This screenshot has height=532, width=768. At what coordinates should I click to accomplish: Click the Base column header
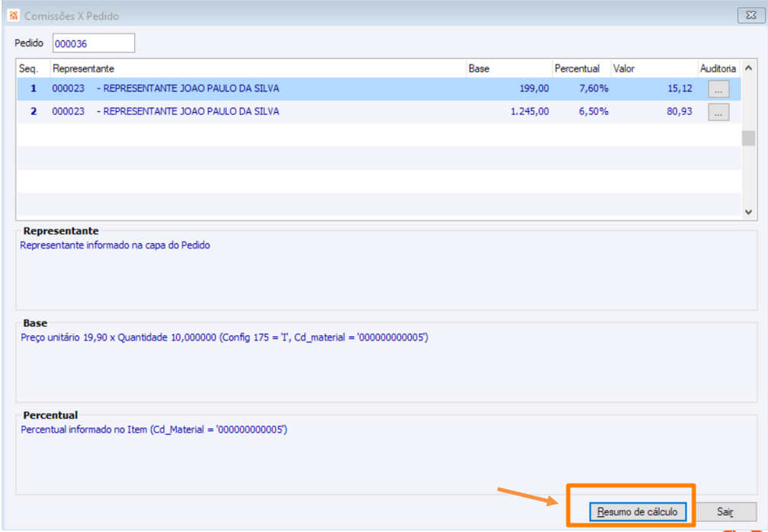point(509,69)
